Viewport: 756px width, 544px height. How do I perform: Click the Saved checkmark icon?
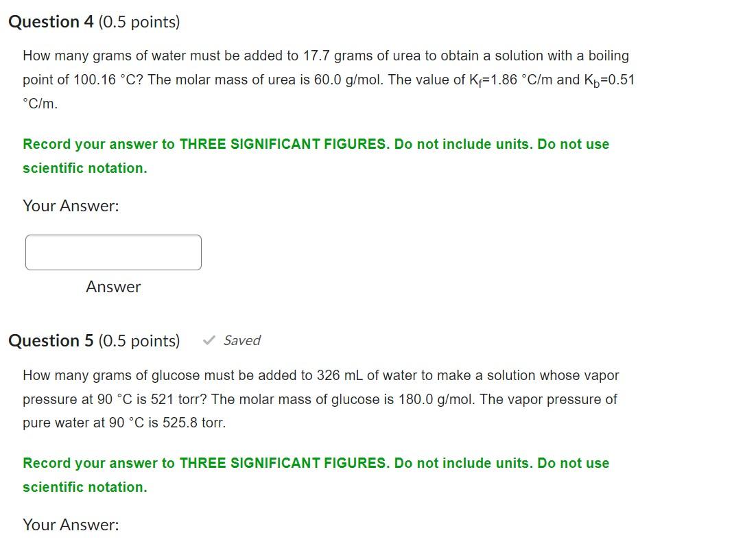coord(209,340)
